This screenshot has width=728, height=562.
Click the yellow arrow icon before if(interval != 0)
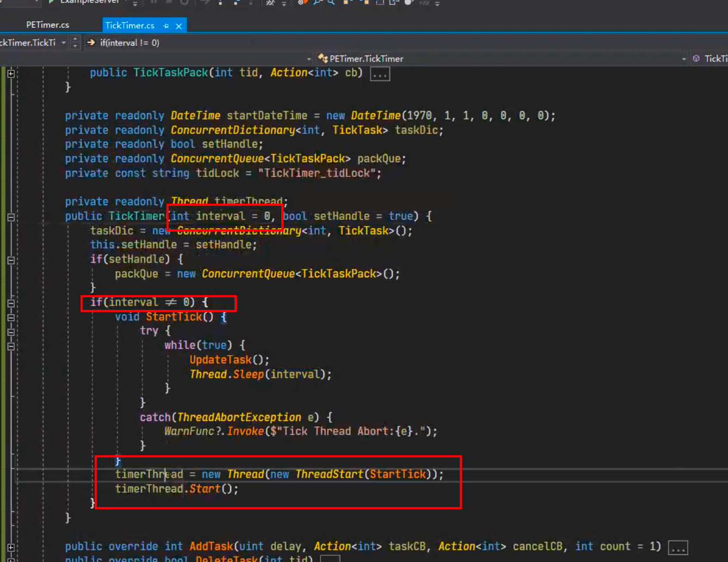(x=91, y=42)
